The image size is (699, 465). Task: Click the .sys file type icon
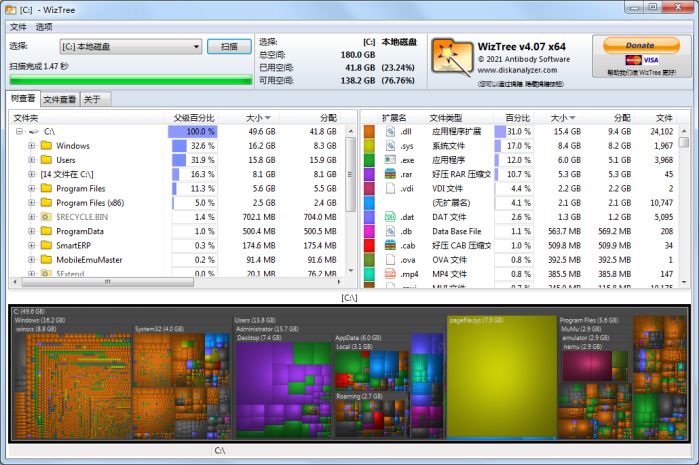(391, 145)
